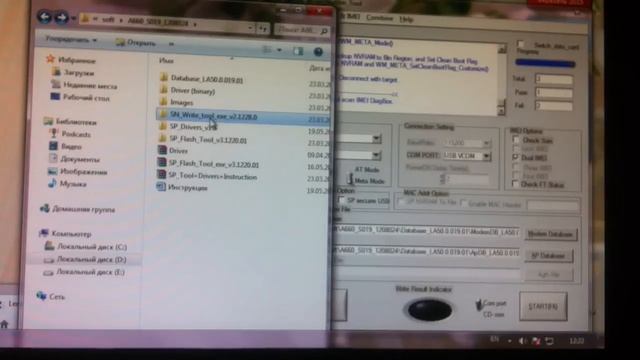The image size is (640, 360).
Task: Click the system tray clock
Action: pos(576,341)
